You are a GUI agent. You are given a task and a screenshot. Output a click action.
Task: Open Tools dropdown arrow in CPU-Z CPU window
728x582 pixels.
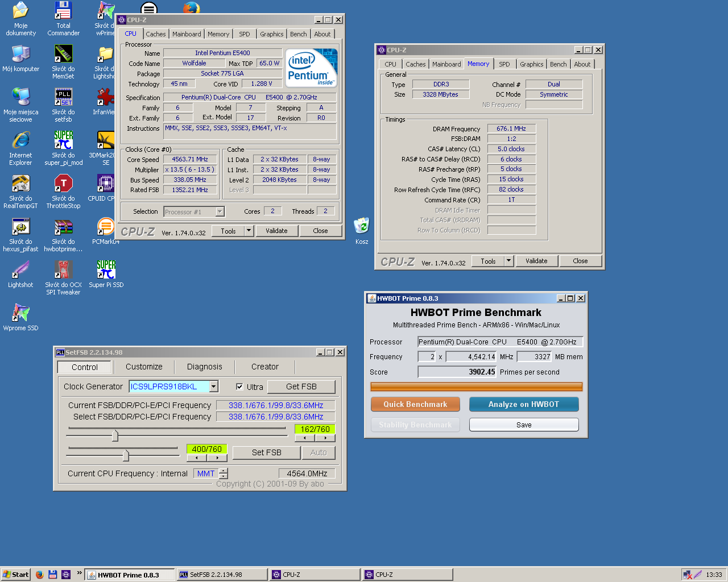click(x=249, y=231)
